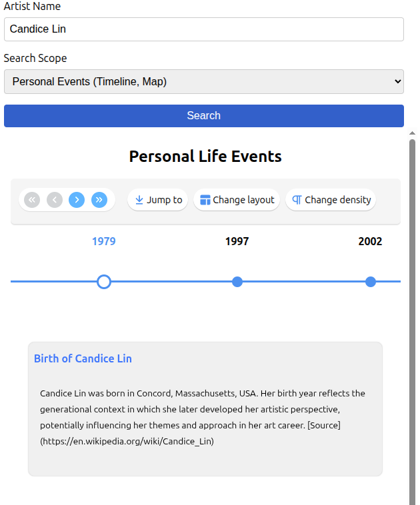Click the results panel vertical scrollbar

point(412,320)
